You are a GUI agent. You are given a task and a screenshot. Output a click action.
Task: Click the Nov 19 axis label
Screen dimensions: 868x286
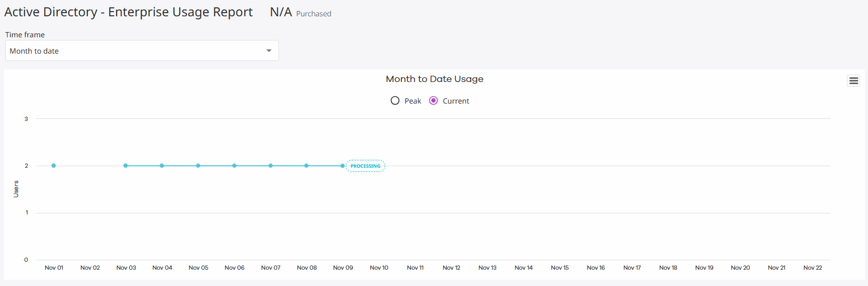tap(704, 268)
